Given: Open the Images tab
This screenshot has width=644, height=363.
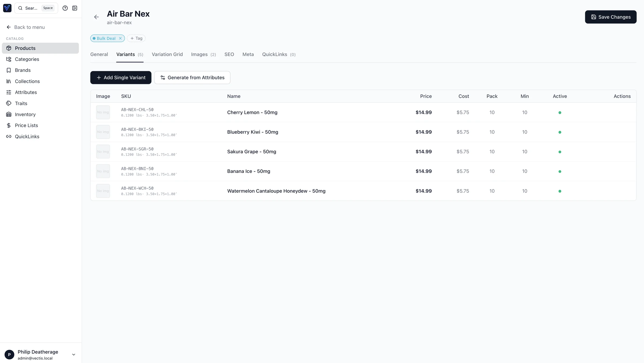Looking at the screenshot, I should tap(200, 54).
